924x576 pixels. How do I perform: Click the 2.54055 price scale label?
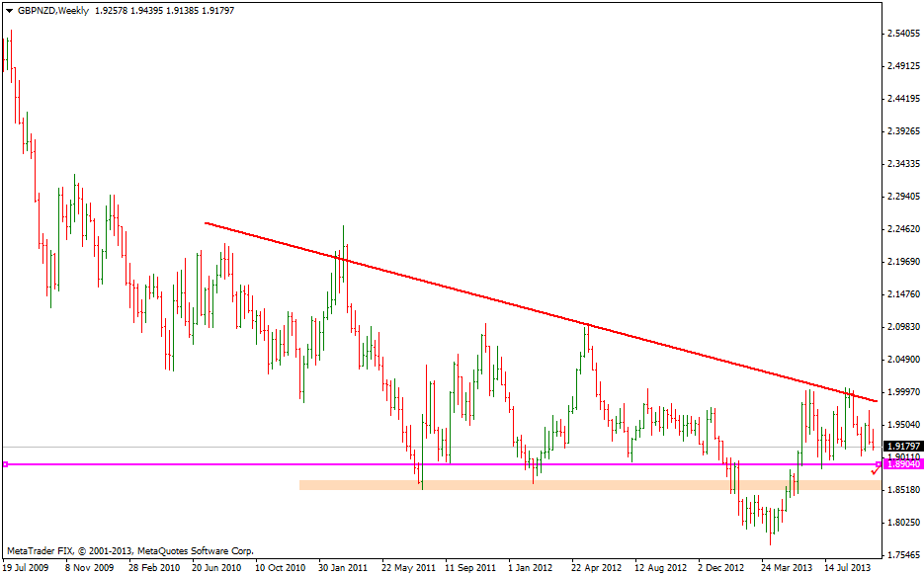click(903, 34)
